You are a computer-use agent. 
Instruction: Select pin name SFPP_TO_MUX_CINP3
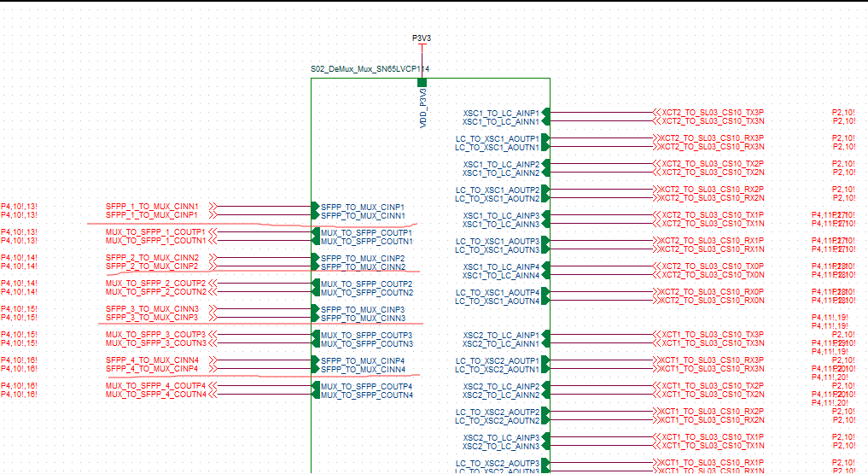[x=363, y=309]
